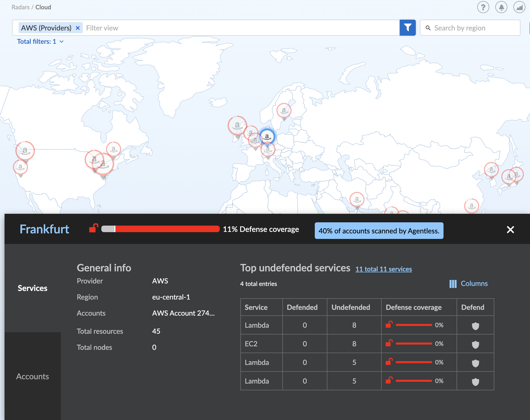Click the eu-central-1 region value
530x420 pixels.
(x=171, y=297)
